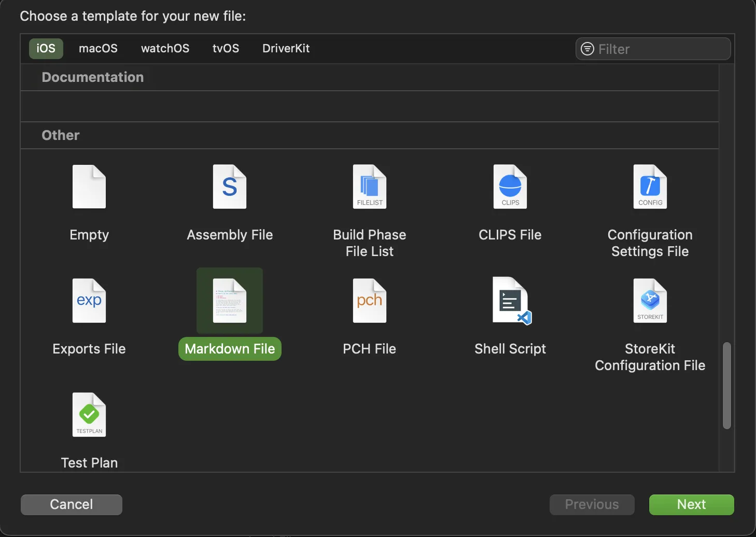
Task: Switch to the macOS tab
Action: (x=98, y=49)
